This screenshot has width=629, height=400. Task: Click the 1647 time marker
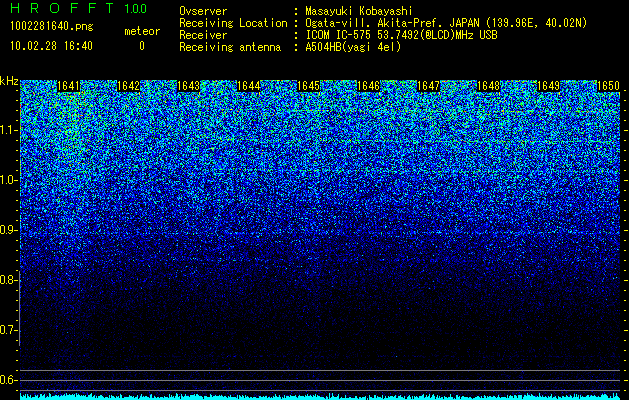pyautogui.click(x=428, y=86)
